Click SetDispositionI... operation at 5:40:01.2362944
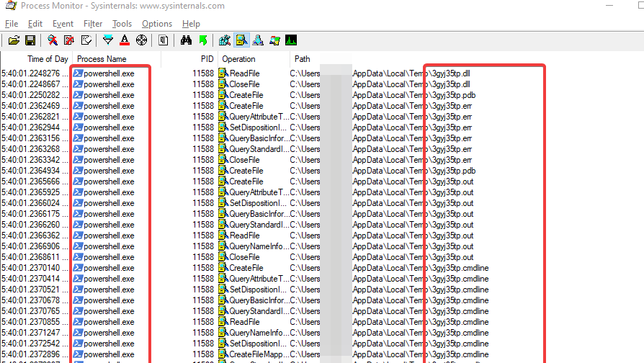Viewport: 644px width, 363px height. tap(258, 127)
